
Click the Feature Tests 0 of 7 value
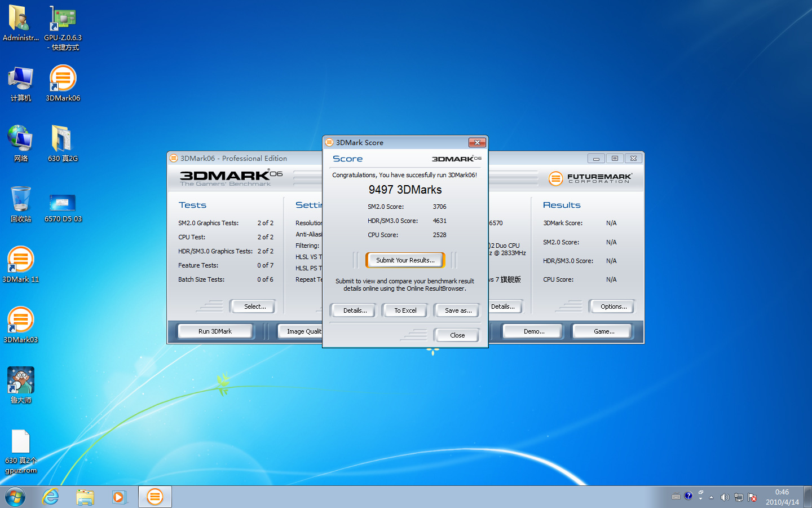click(265, 265)
